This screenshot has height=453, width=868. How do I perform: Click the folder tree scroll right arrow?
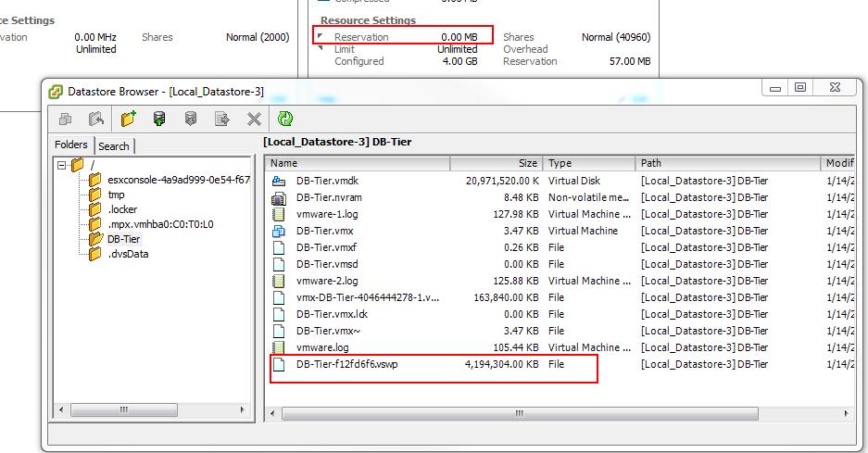point(242,410)
